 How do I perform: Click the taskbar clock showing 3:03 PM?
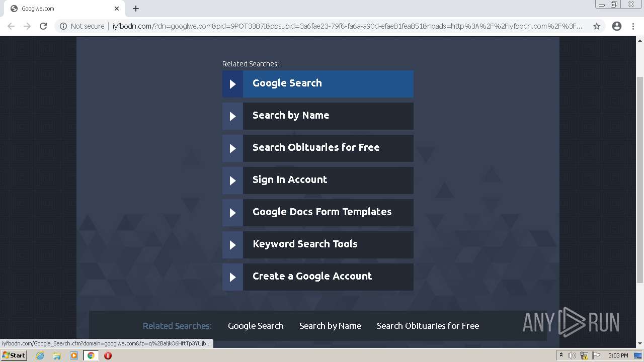[x=618, y=355]
